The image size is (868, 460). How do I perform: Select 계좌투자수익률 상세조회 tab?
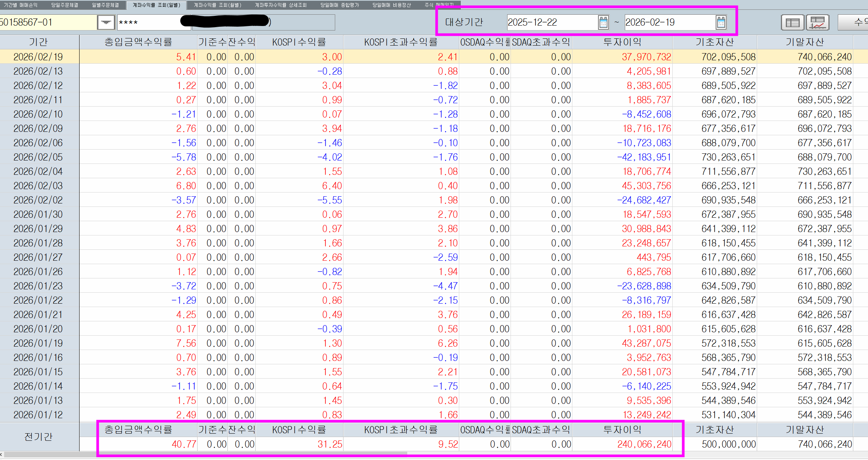[281, 5]
